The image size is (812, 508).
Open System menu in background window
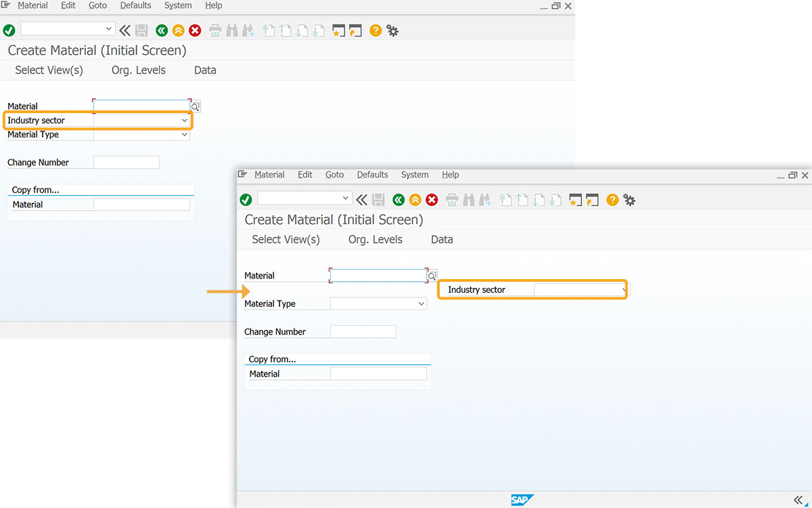(178, 5)
